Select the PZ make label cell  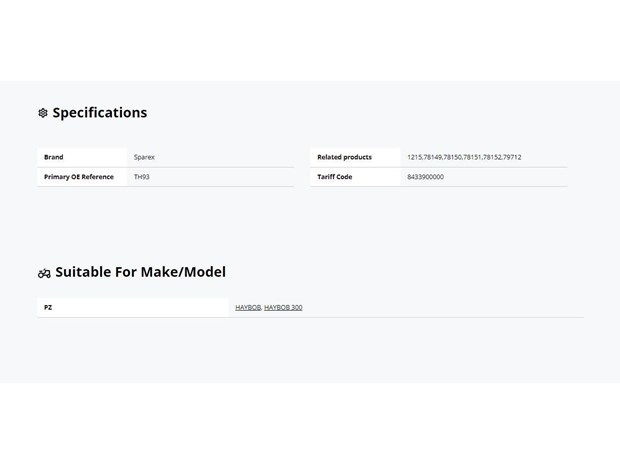point(133,308)
